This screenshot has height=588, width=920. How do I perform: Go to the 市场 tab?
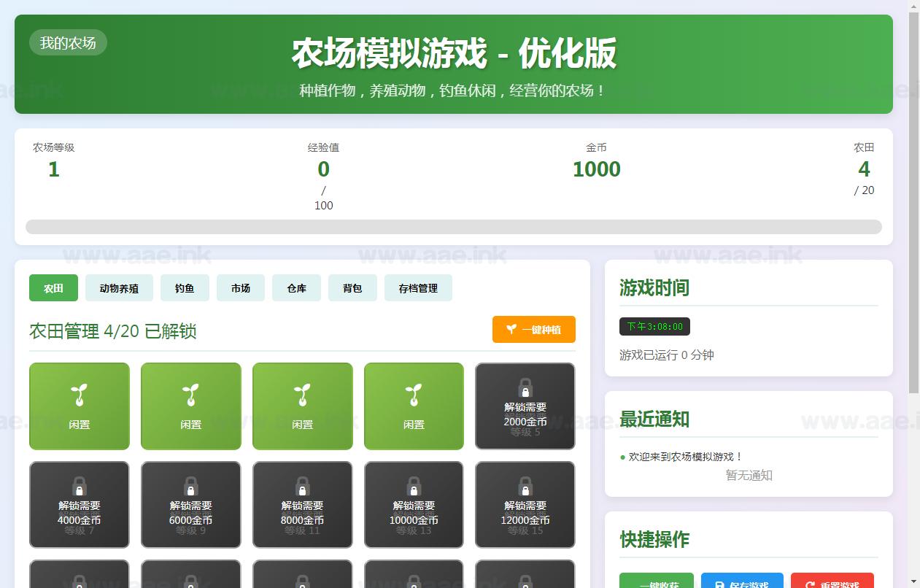point(241,288)
